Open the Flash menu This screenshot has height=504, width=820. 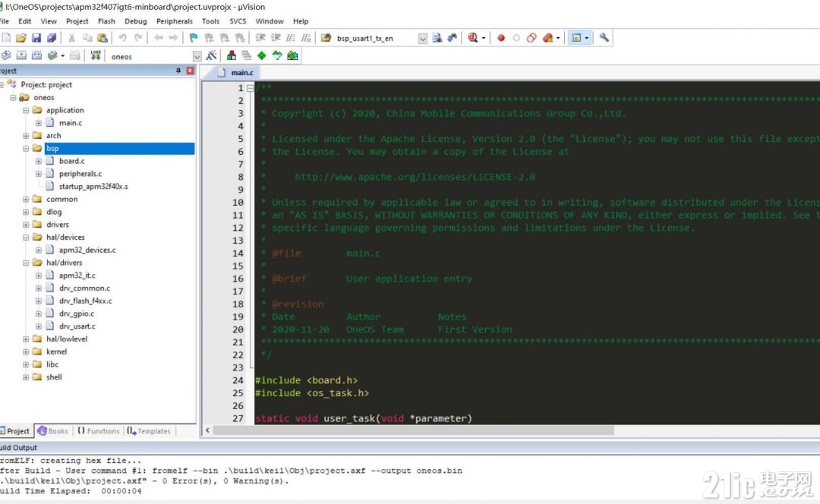pos(106,21)
